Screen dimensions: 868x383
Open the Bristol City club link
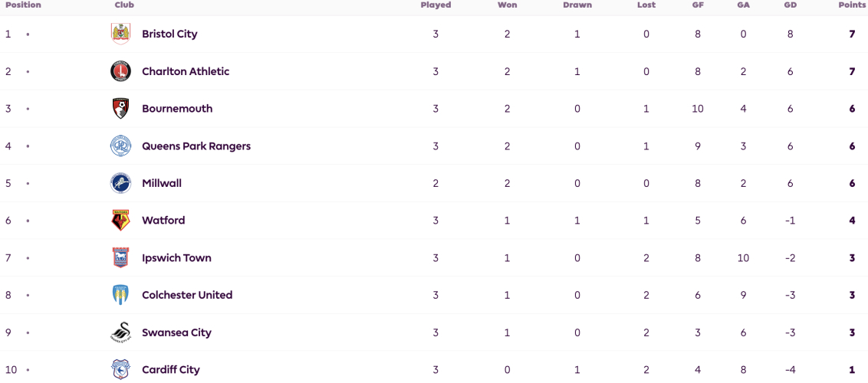[x=169, y=34]
